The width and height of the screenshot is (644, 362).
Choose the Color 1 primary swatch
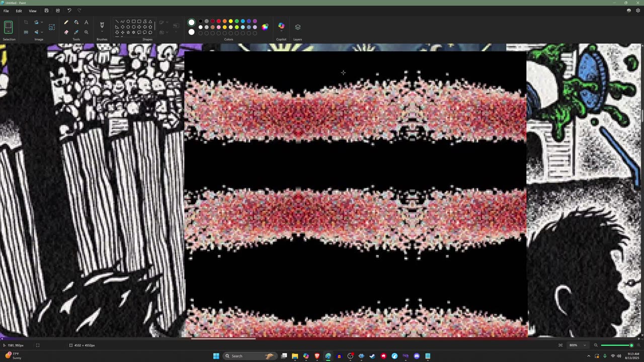191,23
